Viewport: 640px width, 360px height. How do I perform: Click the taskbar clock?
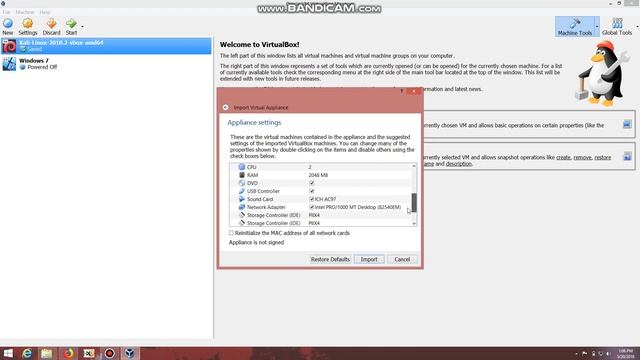[x=625, y=353]
